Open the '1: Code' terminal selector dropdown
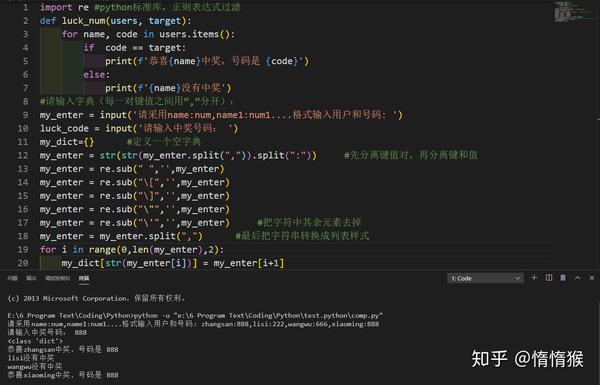The image size is (600, 385). (485, 278)
